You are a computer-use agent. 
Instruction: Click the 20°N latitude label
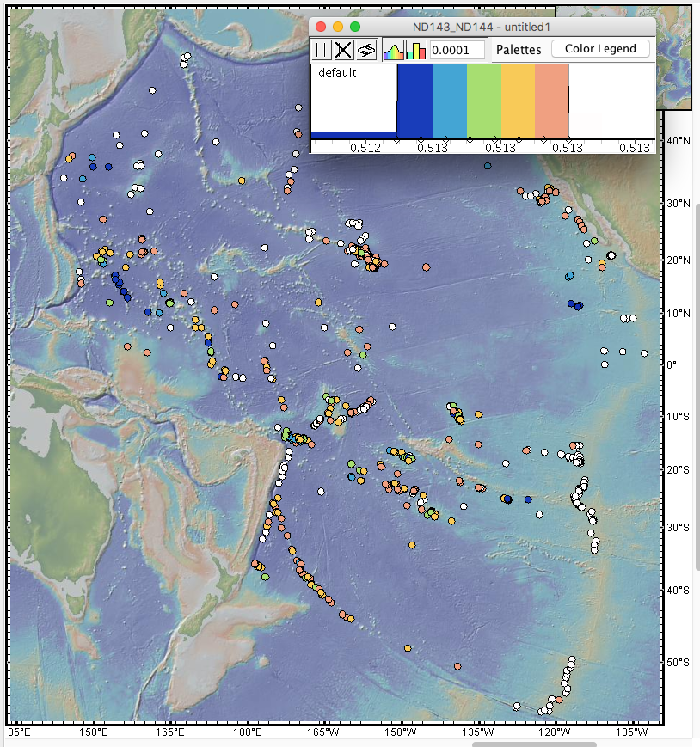point(679,260)
